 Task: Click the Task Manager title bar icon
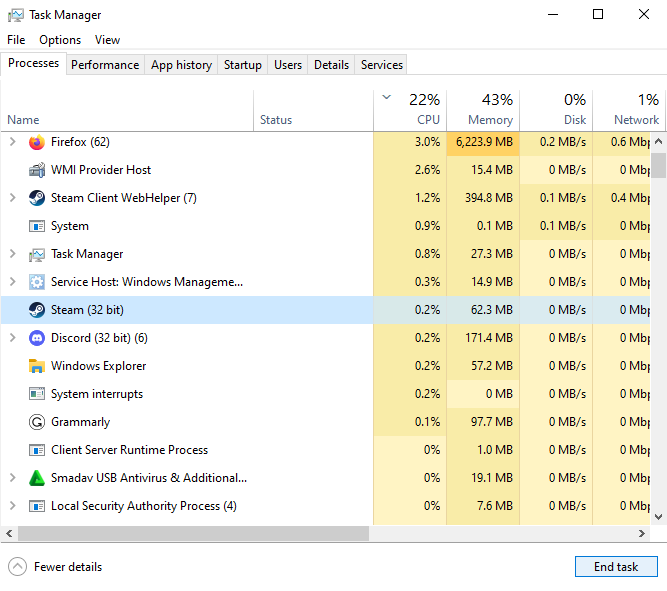coord(16,15)
